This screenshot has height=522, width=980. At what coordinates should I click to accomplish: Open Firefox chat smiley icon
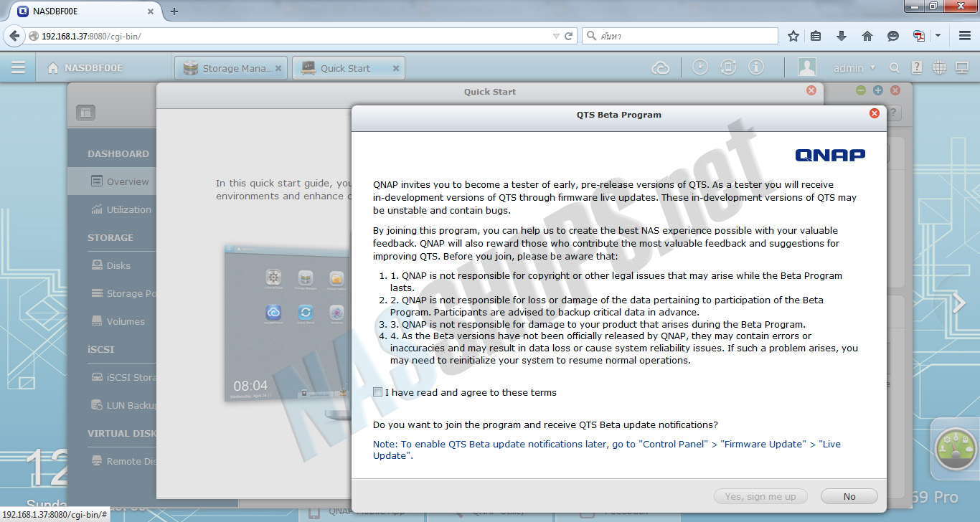coord(893,36)
